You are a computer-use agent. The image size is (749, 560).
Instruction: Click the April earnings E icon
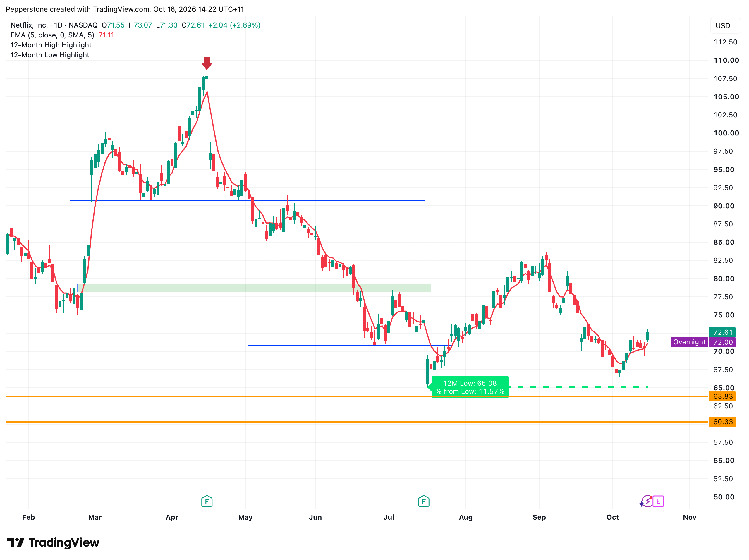(207, 501)
